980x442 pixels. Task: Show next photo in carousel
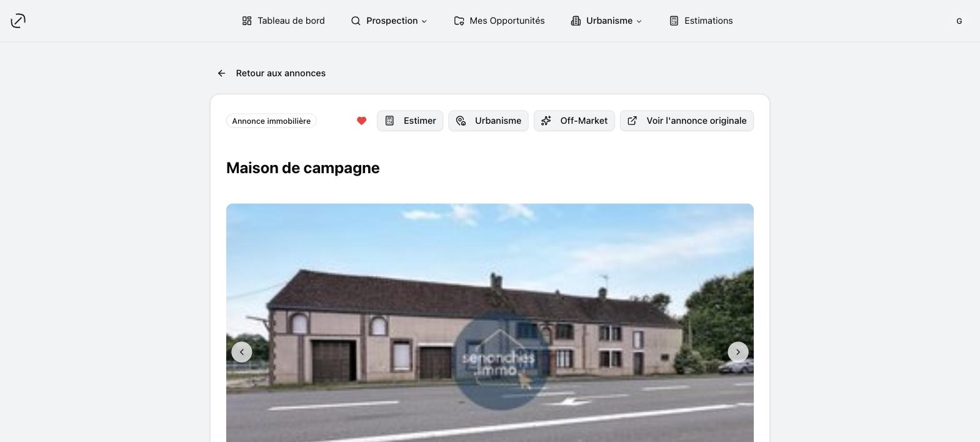coord(738,352)
